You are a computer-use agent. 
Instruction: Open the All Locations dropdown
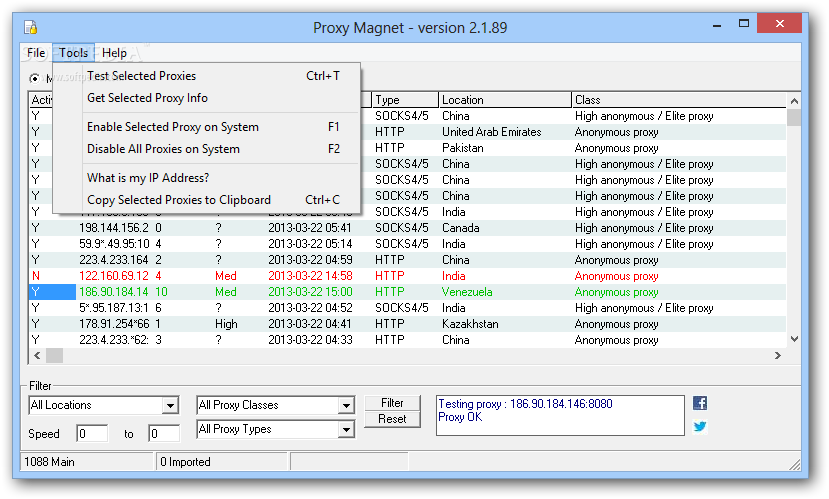click(170, 405)
